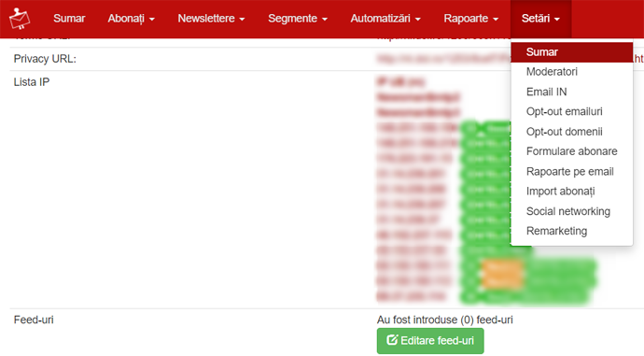The width and height of the screenshot is (644, 356).
Task: Open the Rapoarte dropdown menu
Action: click(470, 19)
